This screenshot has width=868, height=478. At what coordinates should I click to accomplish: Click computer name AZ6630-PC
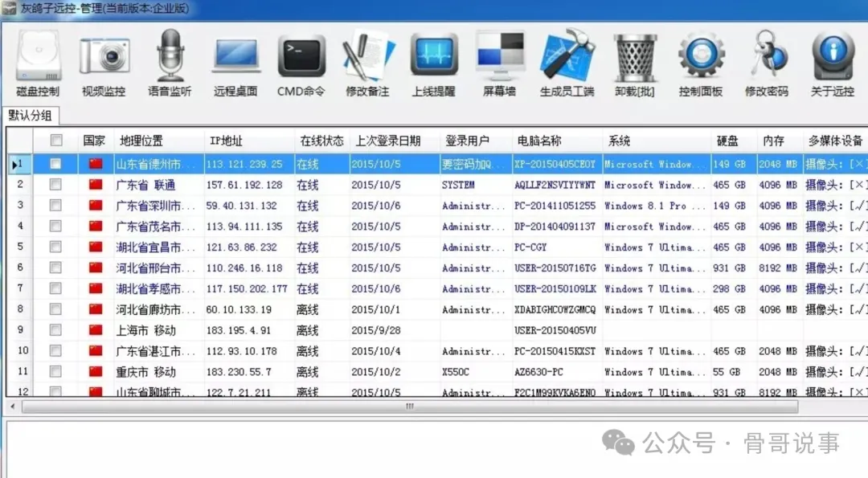(x=538, y=372)
